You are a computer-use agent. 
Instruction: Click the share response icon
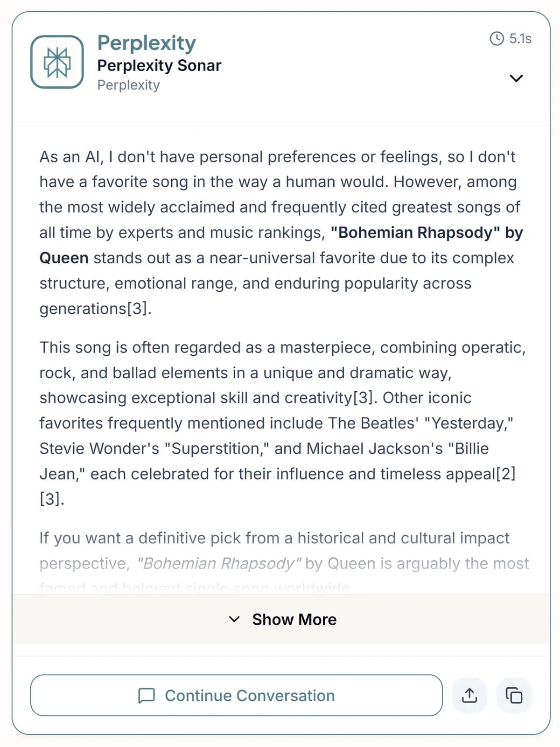pyautogui.click(x=469, y=695)
